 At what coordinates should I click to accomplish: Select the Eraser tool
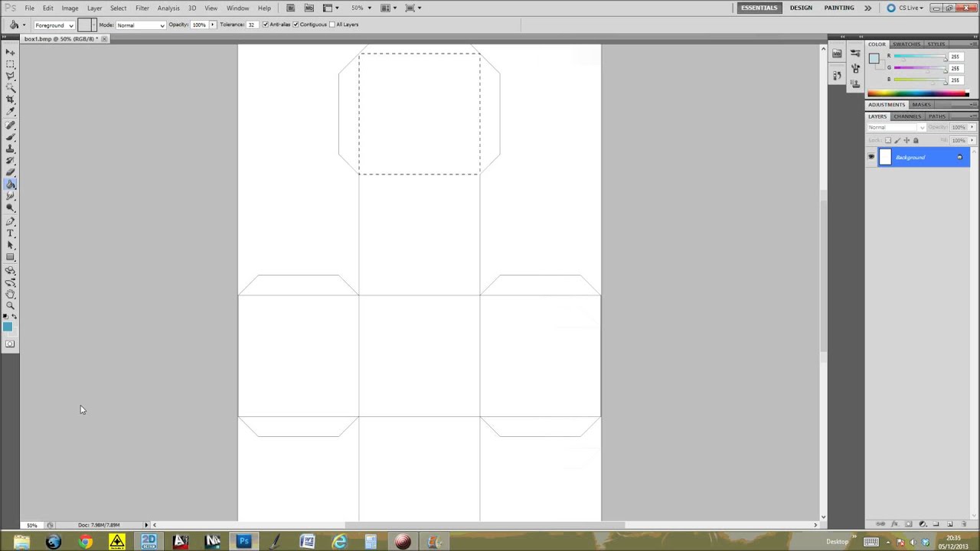(11, 173)
